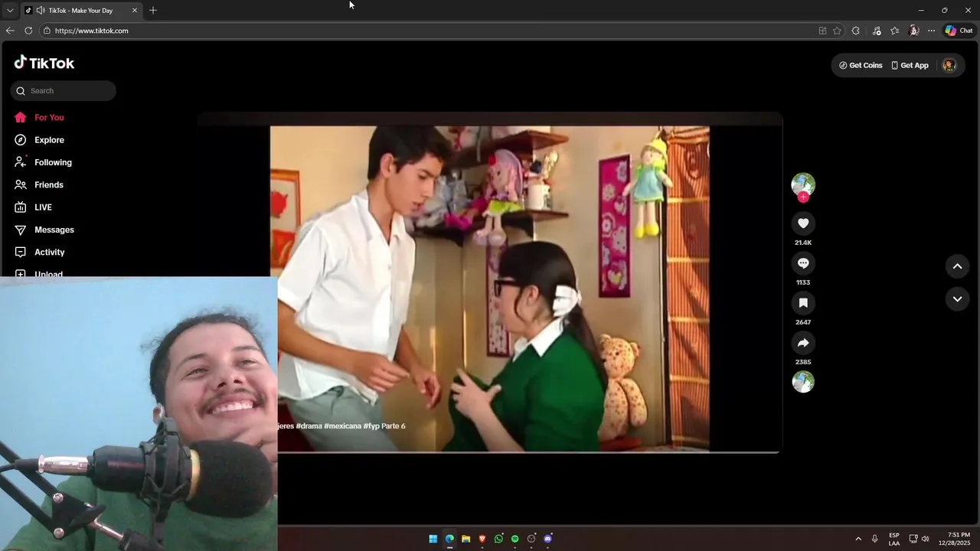
Task: Open the address bar apps icon
Action: tap(822, 31)
